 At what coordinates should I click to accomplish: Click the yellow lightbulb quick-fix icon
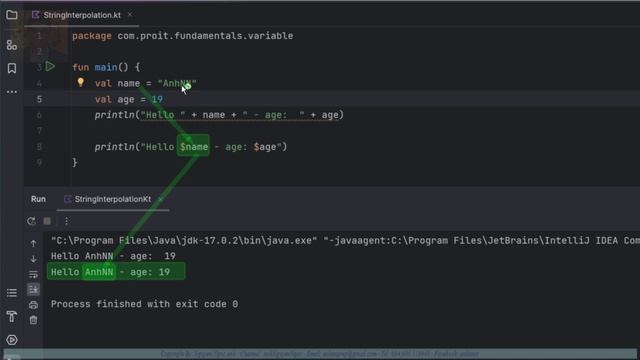(x=80, y=82)
